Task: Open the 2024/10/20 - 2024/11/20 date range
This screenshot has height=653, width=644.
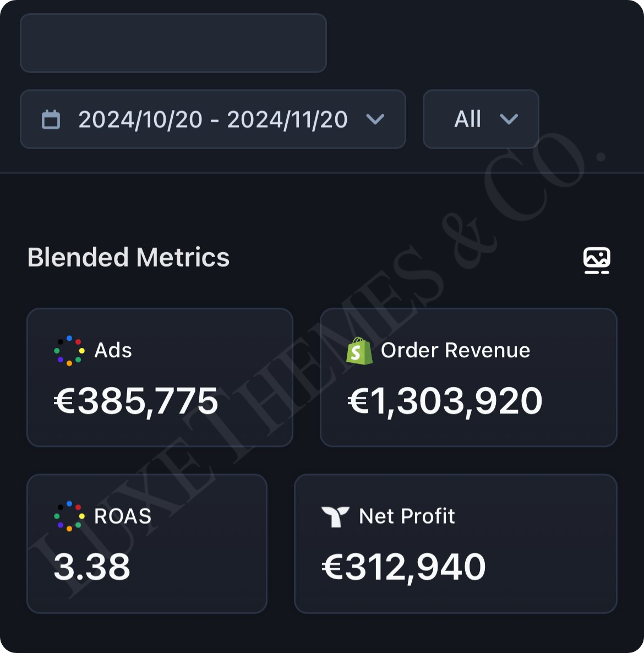Action: (x=212, y=119)
